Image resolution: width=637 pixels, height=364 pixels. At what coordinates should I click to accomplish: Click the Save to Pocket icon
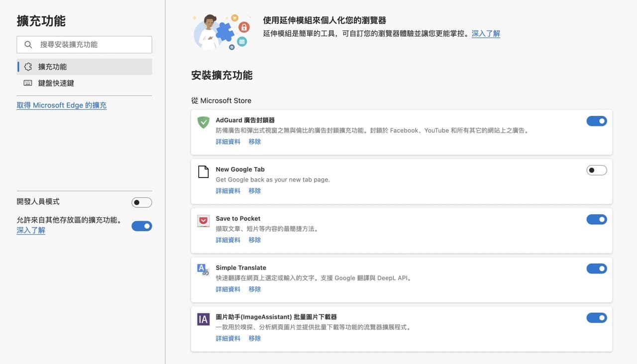click(x=203, y=221)
